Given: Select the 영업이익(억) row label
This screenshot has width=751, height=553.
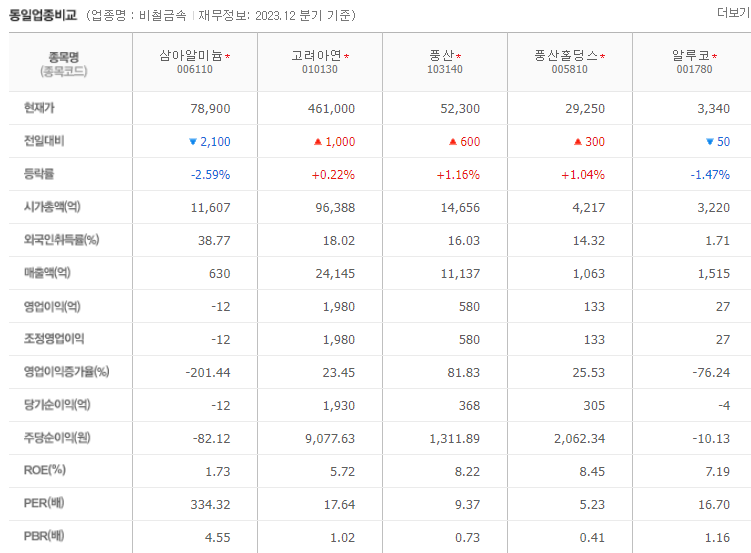Looking at the screenshot, I should pyautogui.click(x=52, y=306).
